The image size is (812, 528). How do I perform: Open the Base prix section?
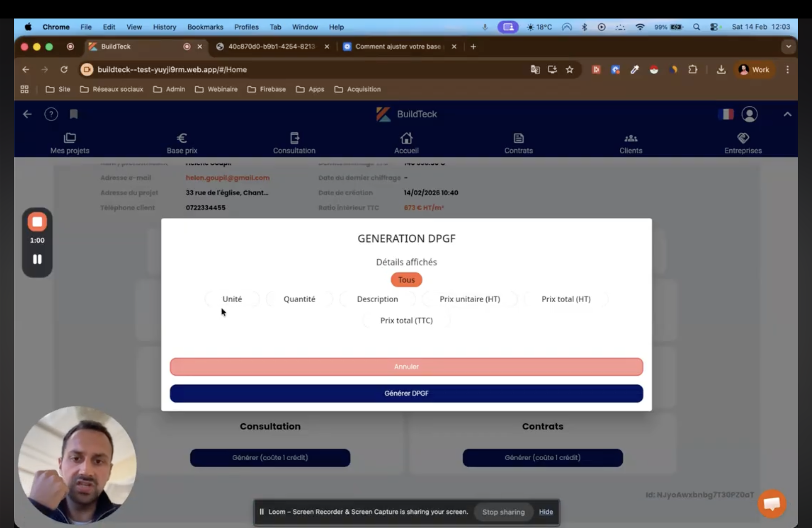coord(182,142)
